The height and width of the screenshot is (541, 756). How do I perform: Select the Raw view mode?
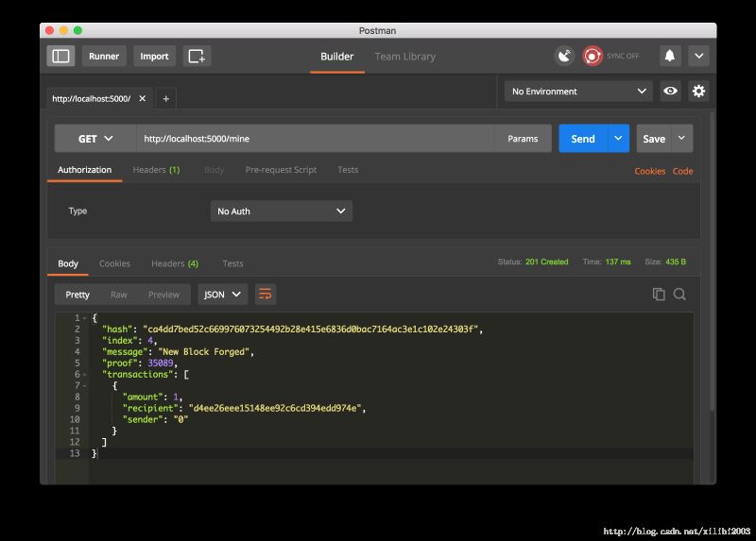[x=119, y=295]
